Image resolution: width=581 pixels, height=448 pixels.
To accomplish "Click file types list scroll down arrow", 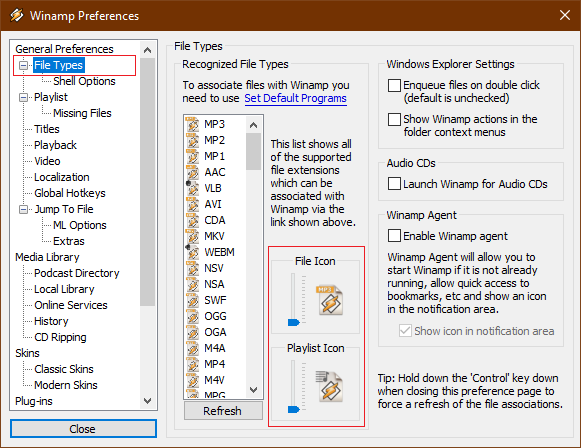I will point(253,390).
